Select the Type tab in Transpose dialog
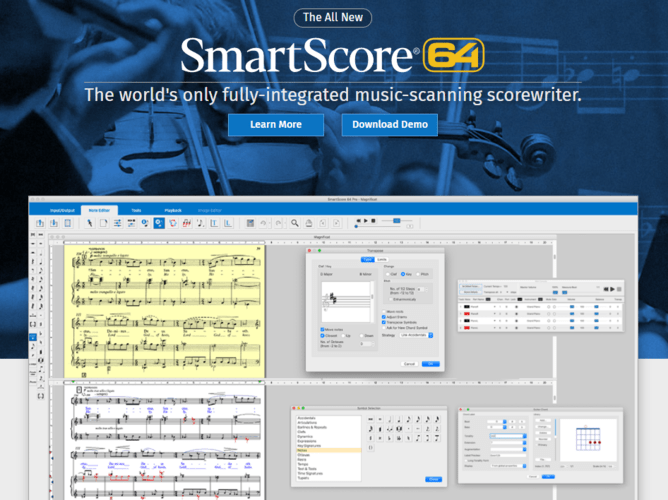Viewport: 668px width, 500px height. tap(368, 259)
